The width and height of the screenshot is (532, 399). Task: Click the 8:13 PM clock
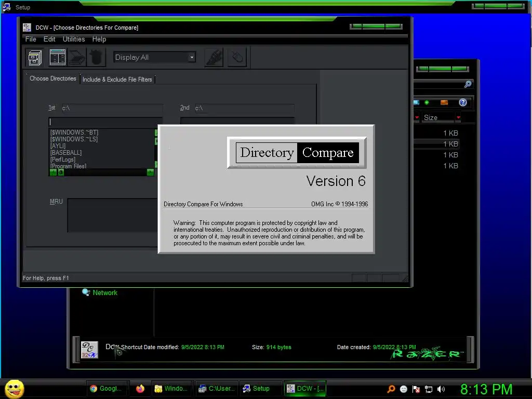point(486,389)
